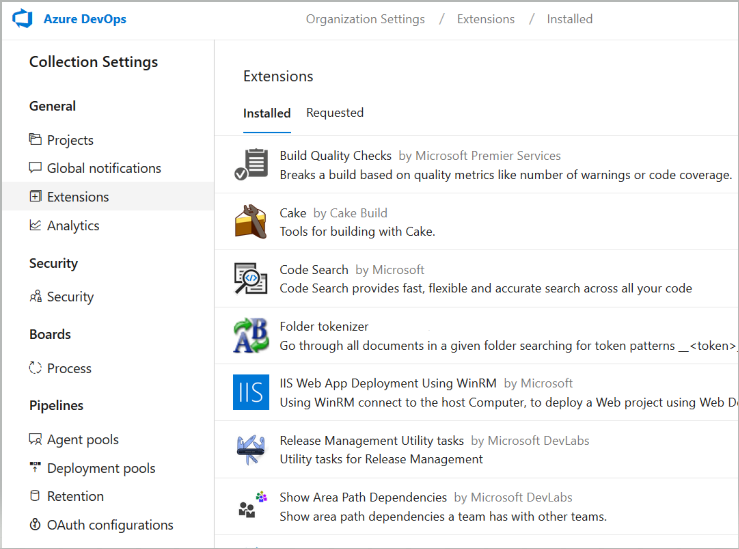
Task: Open Global notifications settings
Action: click(x=104, y=168)
